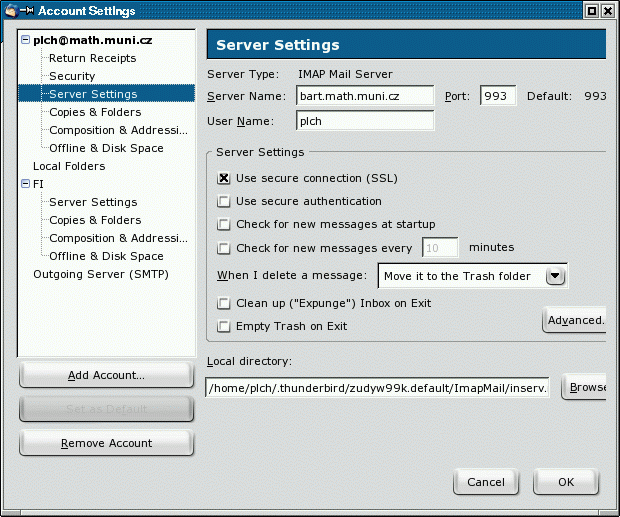Open Security settings

(72, 76)
